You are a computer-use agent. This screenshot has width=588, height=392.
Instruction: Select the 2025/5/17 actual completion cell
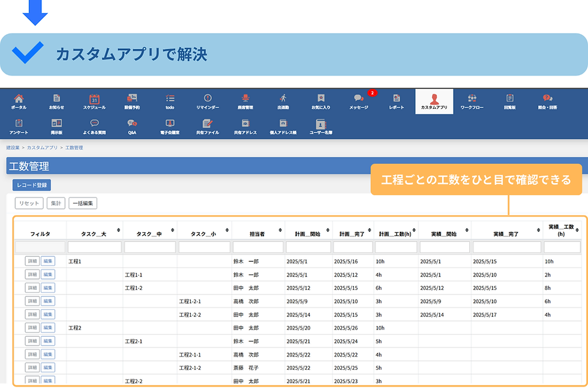pos(507,315)
